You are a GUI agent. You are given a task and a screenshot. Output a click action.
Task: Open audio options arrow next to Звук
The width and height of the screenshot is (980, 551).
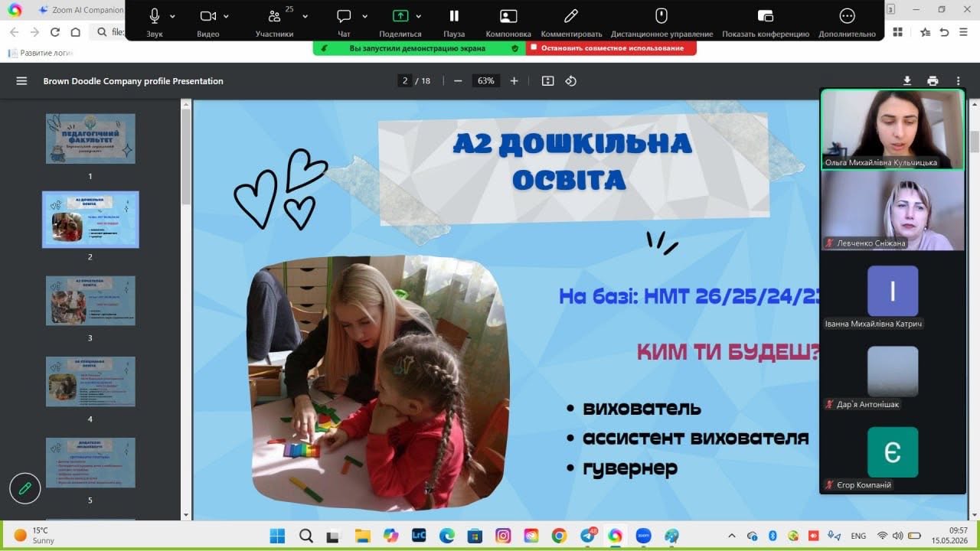(x=172, y=16)
